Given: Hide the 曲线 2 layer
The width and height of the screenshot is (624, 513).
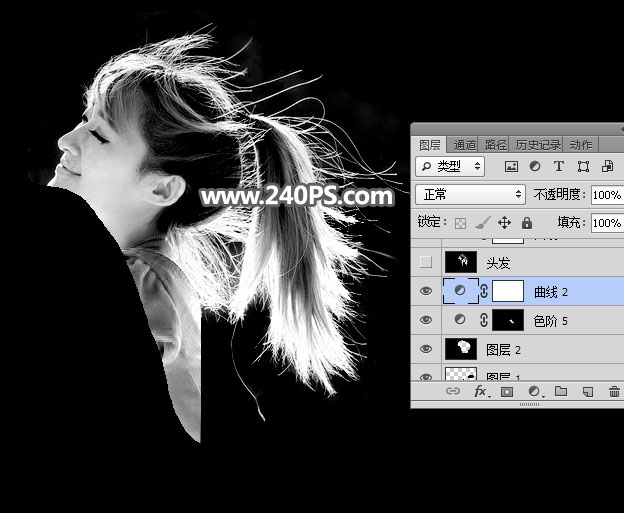Looking at the screenshot, I should click(x=427, y=292).
